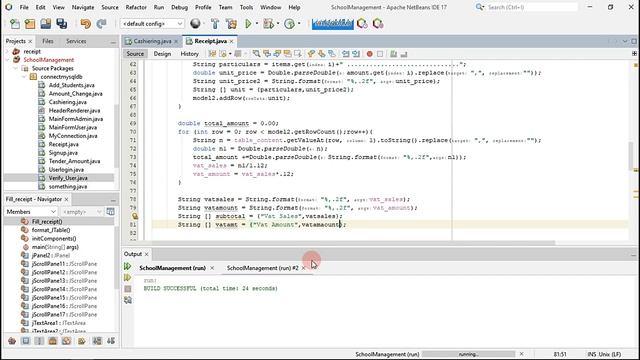Click the Shift Line Right icon
Image resolution: width=640 pixels, height=360 pixels.
(356, 54)
